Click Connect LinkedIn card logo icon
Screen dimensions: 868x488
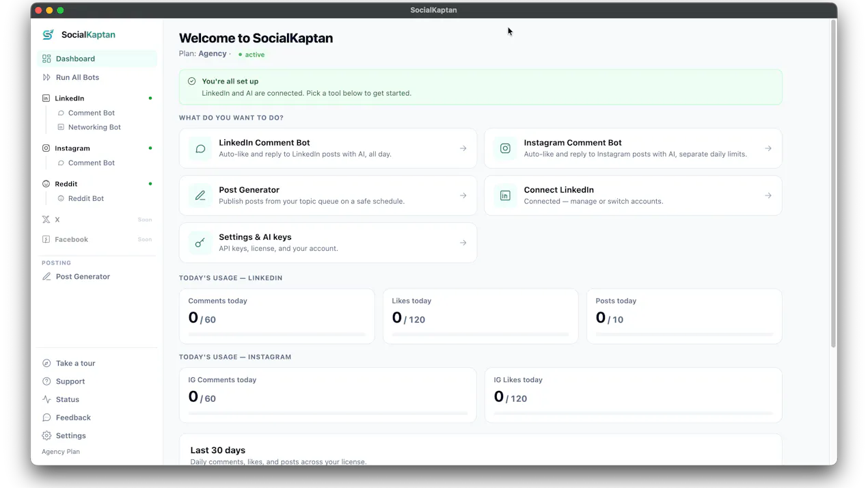[x=505, y=195]
